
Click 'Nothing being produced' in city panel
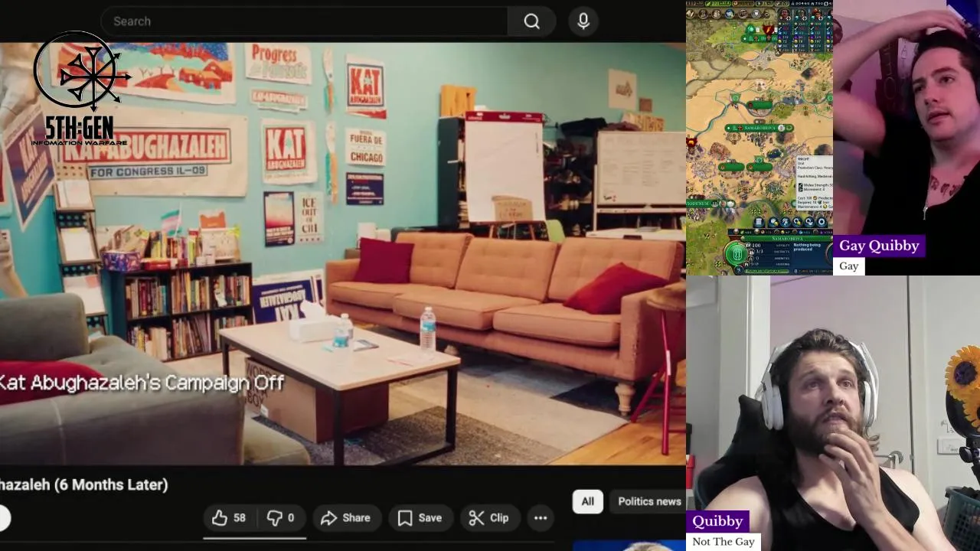[x=807, y=246]
